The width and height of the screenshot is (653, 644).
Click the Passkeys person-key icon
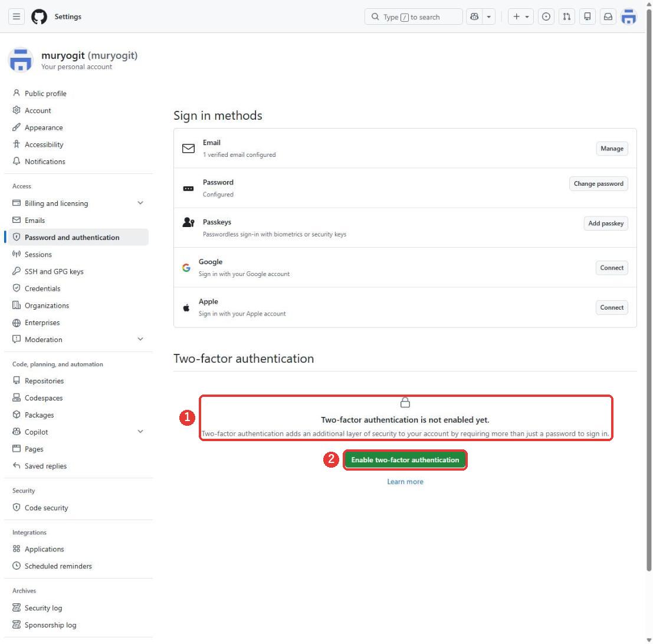[188, 222]
